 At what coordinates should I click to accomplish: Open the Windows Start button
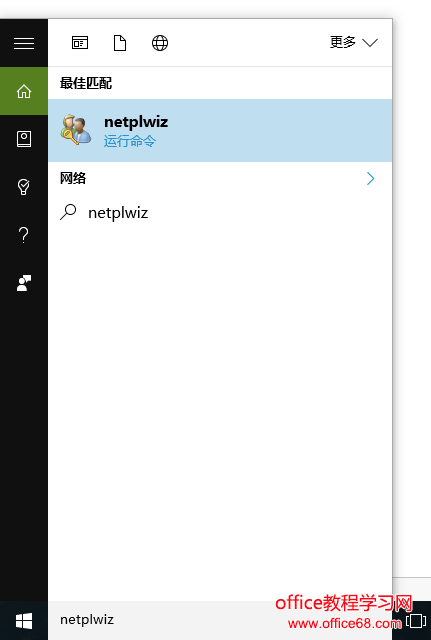pos(24,621)
